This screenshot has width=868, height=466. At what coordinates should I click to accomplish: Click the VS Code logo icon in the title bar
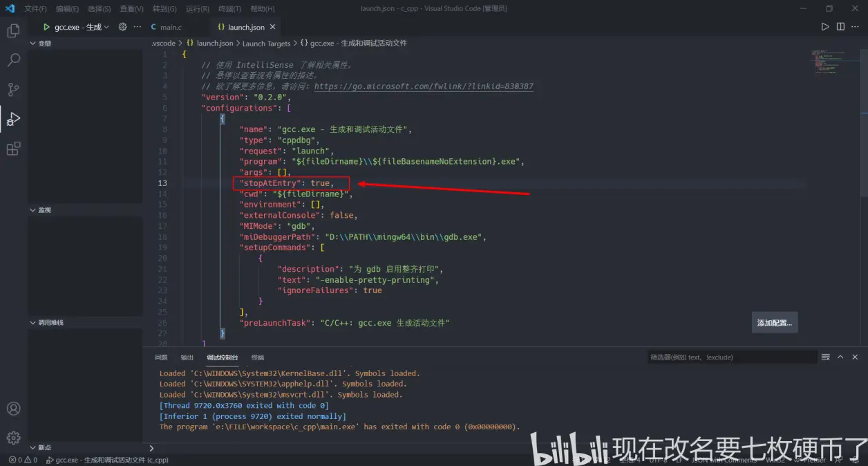(x=10, y=8)
